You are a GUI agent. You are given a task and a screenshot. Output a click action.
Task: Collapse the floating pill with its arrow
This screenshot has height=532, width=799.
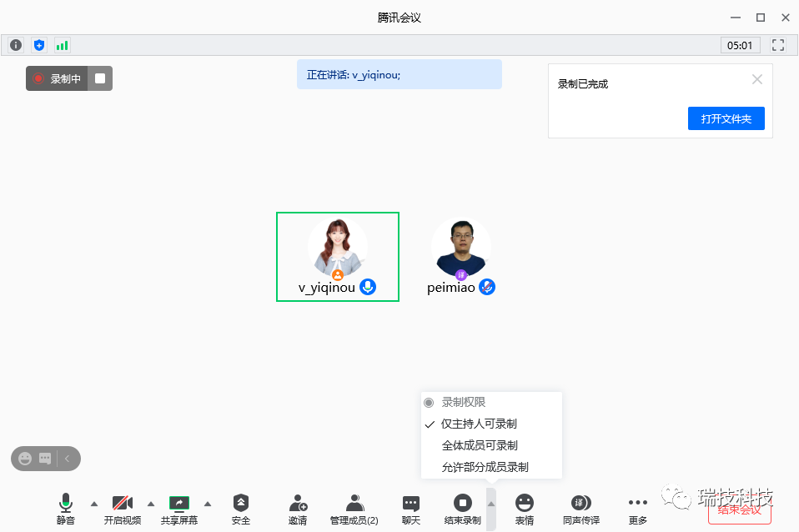point(67,459)
